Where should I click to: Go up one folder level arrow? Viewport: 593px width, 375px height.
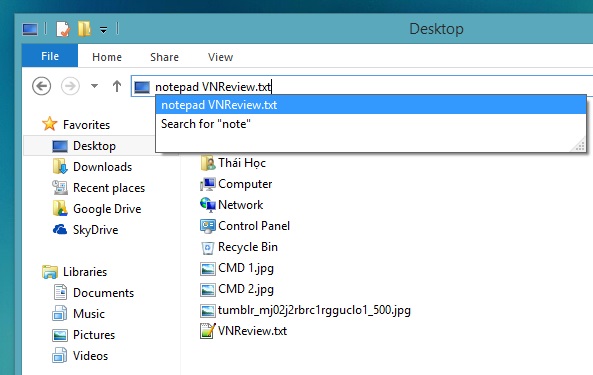(117, 86)
